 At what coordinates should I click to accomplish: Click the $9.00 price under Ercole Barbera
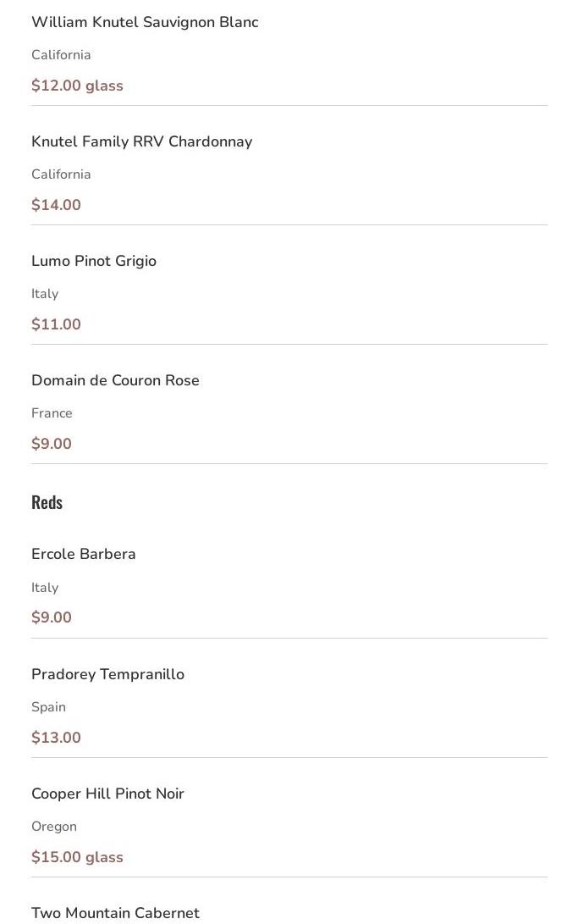click(51, 617)
